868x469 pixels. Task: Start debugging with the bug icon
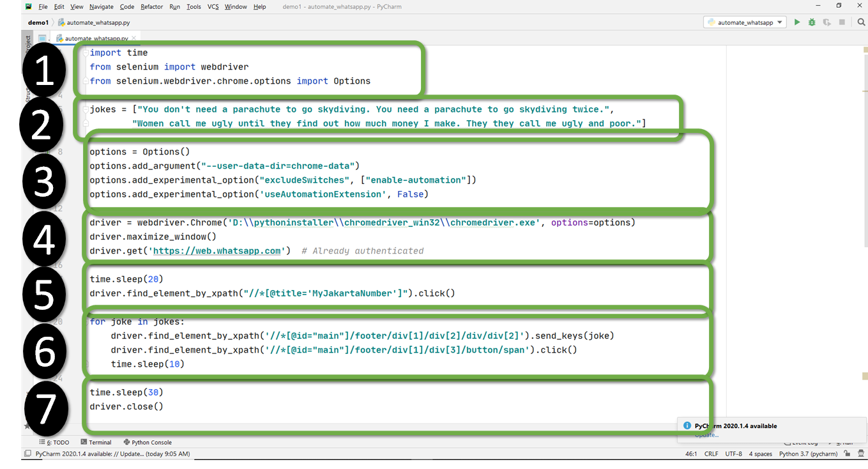812,22
